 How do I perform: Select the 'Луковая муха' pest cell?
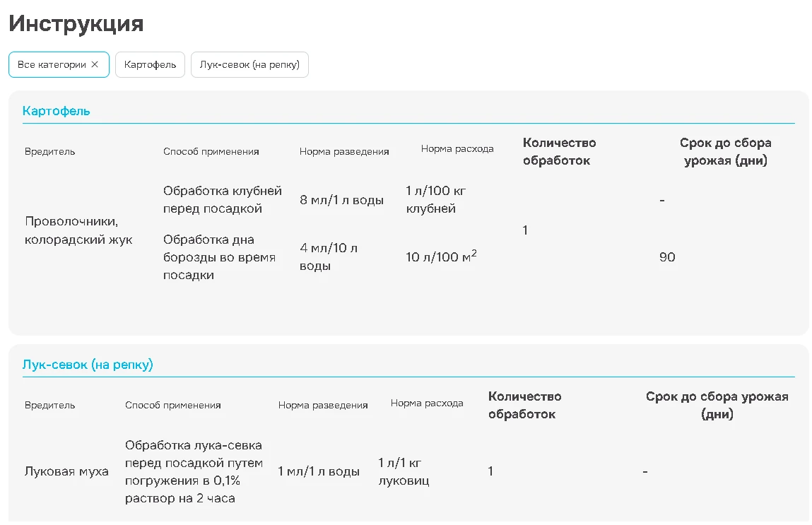[66, 471]
